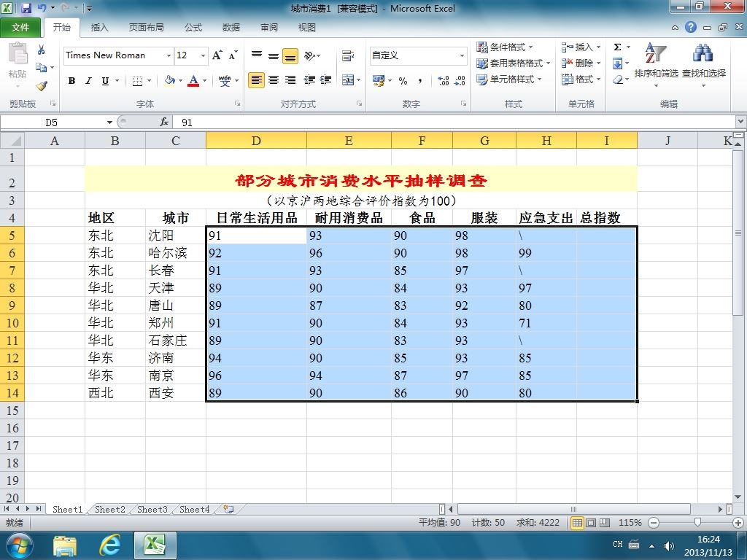Click the Windows Start orb

tap(18, 545)
